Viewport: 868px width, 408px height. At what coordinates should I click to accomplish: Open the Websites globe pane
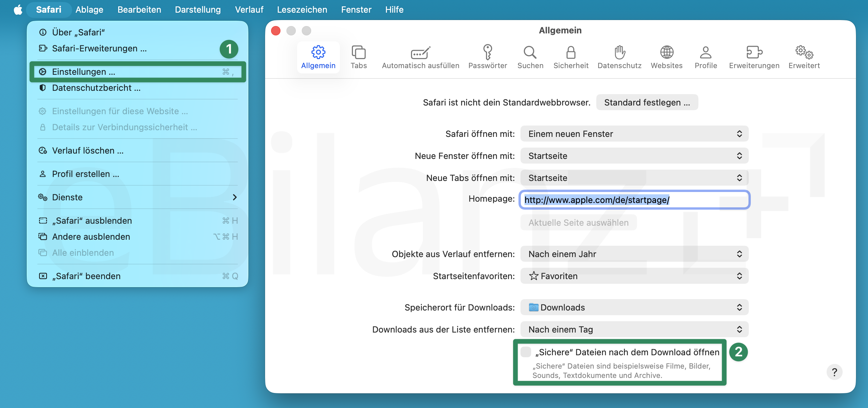666,57
